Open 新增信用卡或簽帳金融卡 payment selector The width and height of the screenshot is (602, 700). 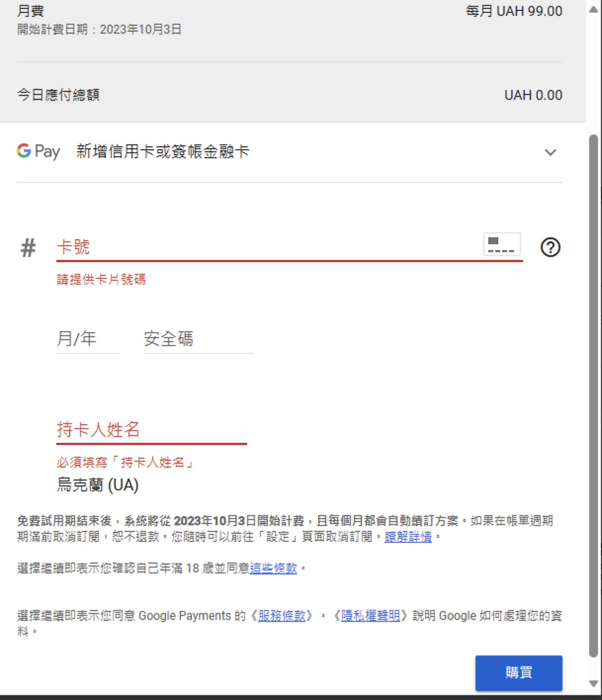point(289,152)
